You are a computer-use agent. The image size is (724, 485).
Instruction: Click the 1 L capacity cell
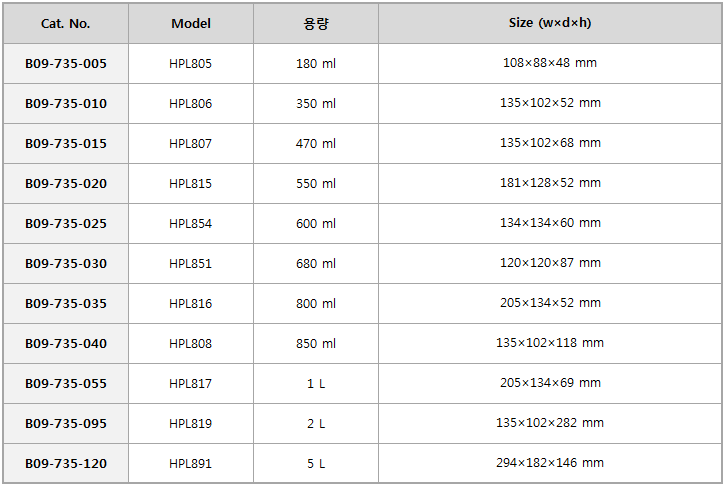click(x=316, y=383)
